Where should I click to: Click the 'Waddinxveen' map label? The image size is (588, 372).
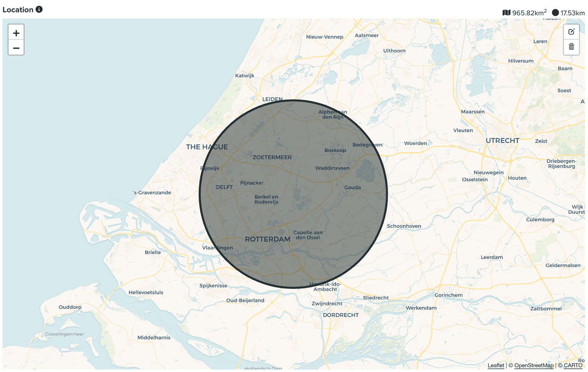point(332,168)
